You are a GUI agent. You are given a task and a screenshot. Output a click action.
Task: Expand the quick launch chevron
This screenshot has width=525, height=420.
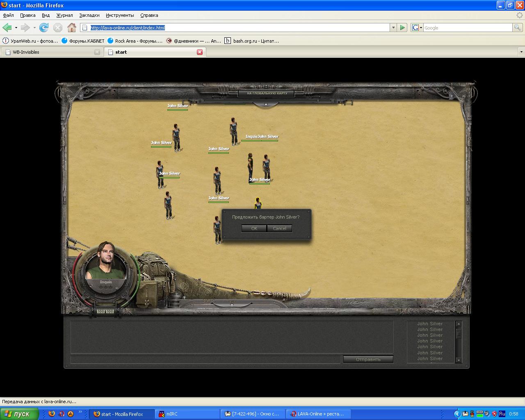[x=80, y=412]
